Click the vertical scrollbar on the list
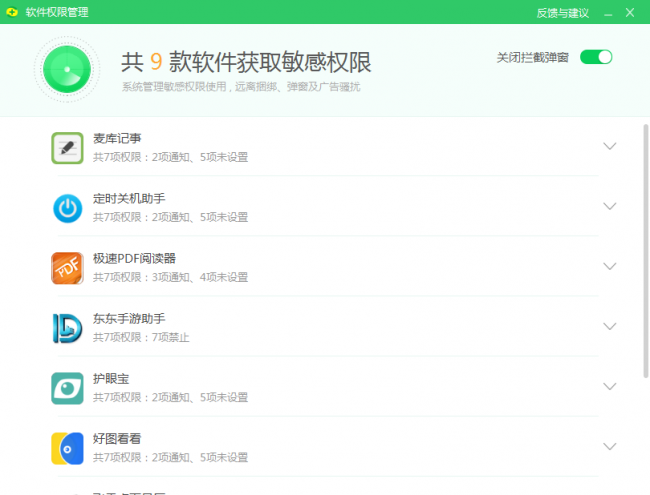The width and height of the screenshot is (650, 495). (645, 250)
